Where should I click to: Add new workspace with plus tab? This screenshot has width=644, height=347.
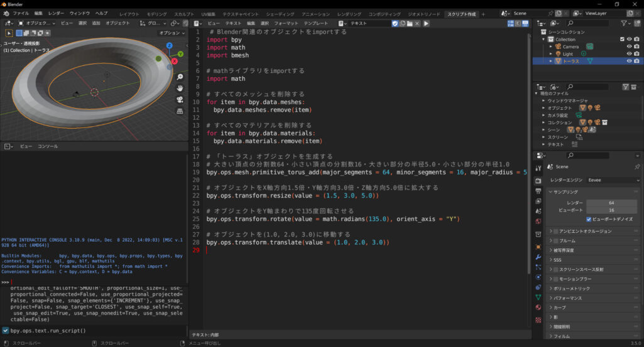(x=483, y=14)
